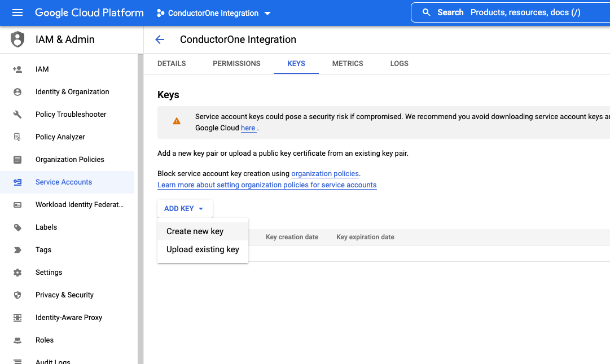
Task: Click the Policy Troubleshooter wrench icon
Action: tap(17, 115)
